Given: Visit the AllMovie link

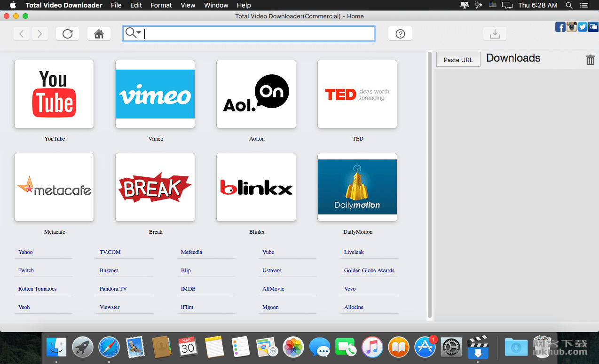Looking at the screenshot, I should (x=273, y=289).
